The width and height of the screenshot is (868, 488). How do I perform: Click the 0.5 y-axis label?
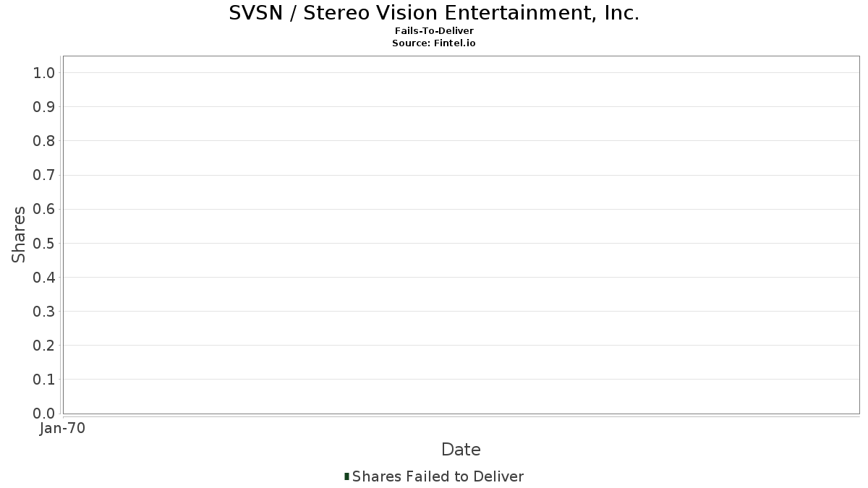click(x=43, y=243)
